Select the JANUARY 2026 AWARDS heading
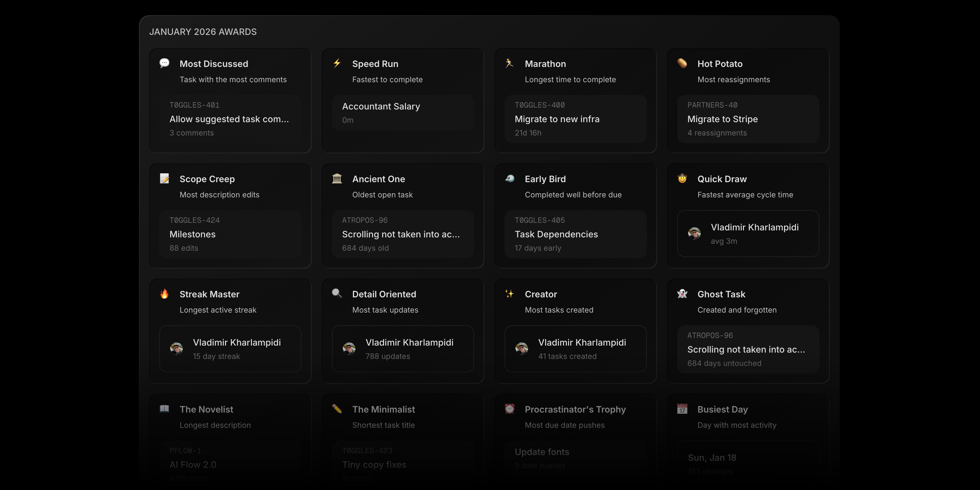Image resolution: width=980 pixels, height=490 pixels. click(203, 31)
